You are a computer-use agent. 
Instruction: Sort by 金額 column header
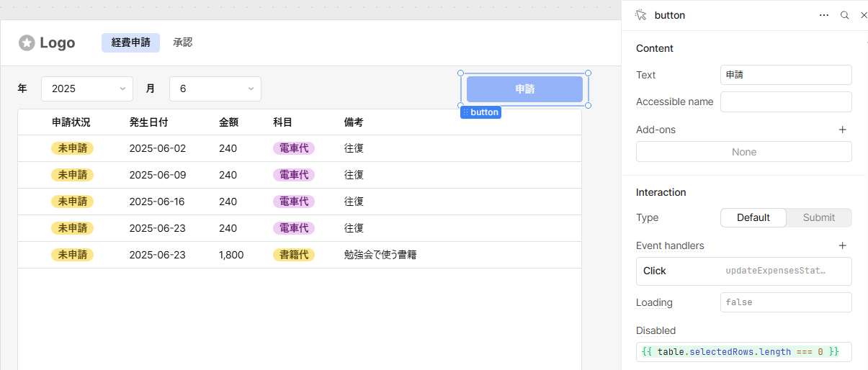coord(228,122)
